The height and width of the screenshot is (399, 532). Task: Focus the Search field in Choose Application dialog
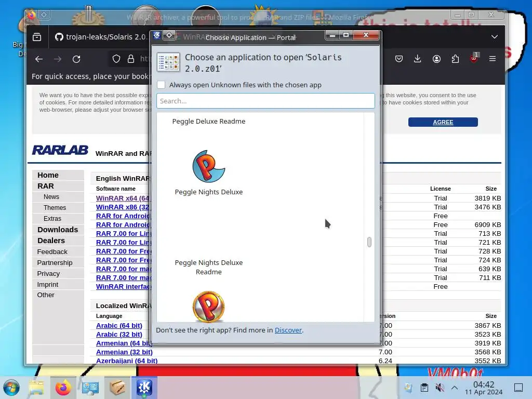click(x=265, y=101)
